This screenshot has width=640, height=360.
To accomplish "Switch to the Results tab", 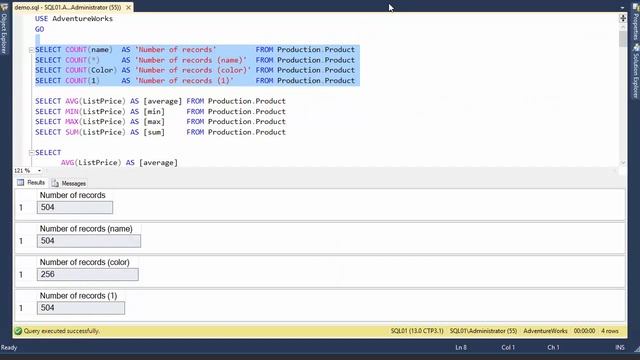I will pyautogui.click(x=31, y=182).
